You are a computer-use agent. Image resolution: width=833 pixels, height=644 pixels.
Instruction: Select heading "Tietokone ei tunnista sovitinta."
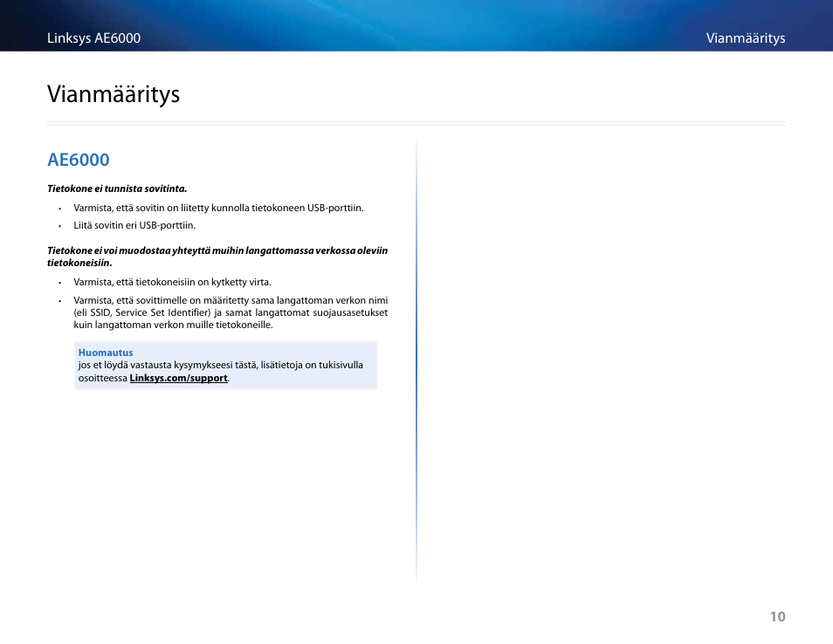(x=117, y=188)
